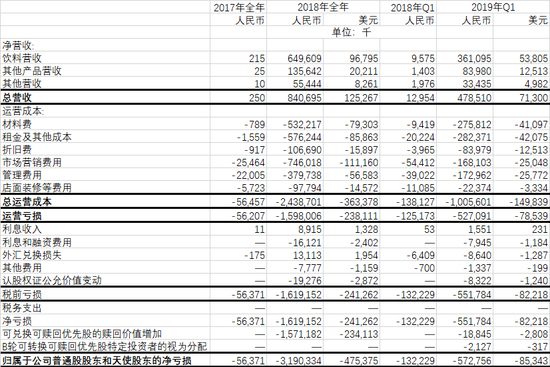
Task: Click the 2018年Q1 column header
Action: (412, 7)
